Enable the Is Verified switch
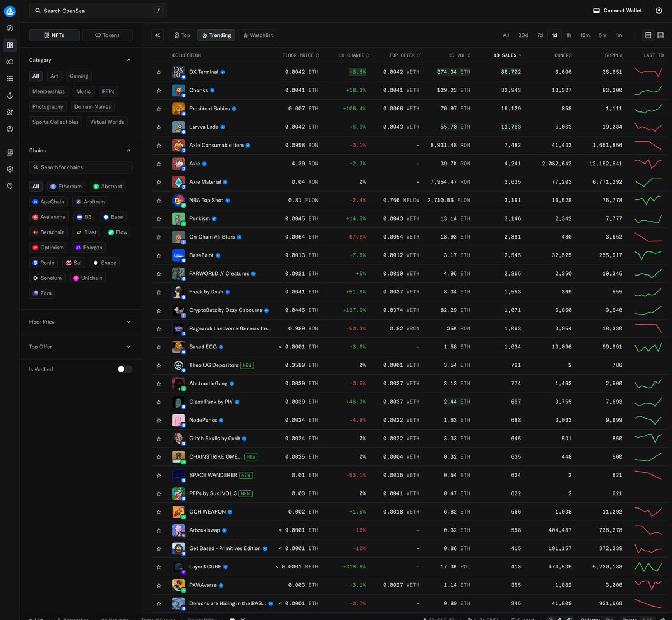 point(125,369)
